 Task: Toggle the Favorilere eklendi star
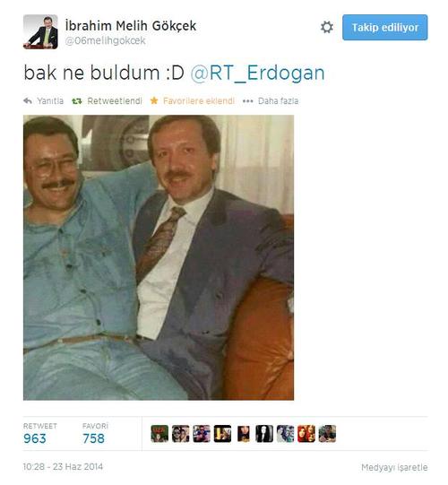(x=154, y=100)
